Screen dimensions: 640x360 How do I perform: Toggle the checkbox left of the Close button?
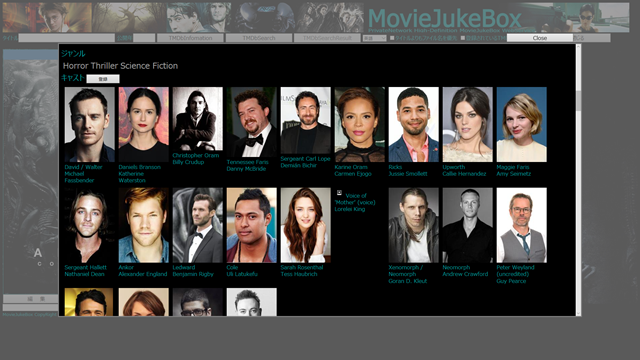[463, 38]
